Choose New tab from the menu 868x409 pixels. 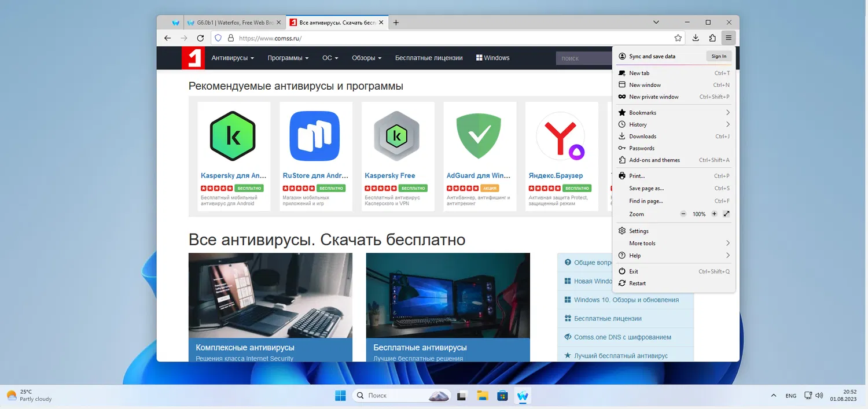tap(674, 73)
